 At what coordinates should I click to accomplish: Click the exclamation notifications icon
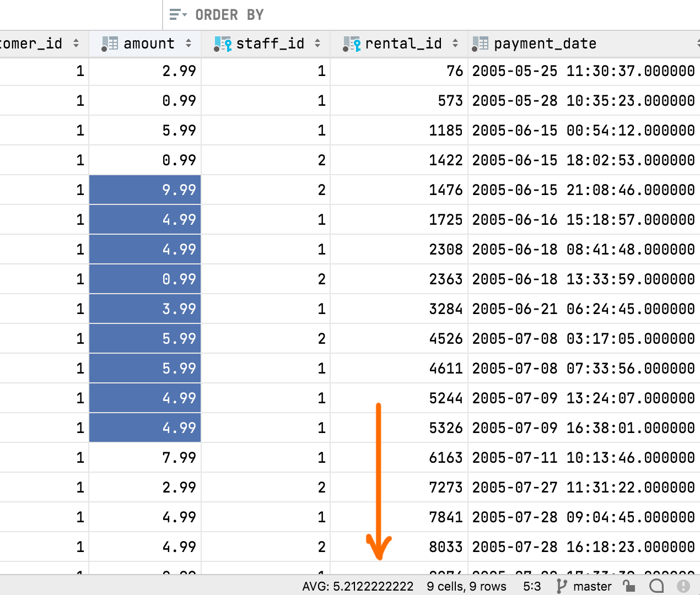(x=683, y=586)
